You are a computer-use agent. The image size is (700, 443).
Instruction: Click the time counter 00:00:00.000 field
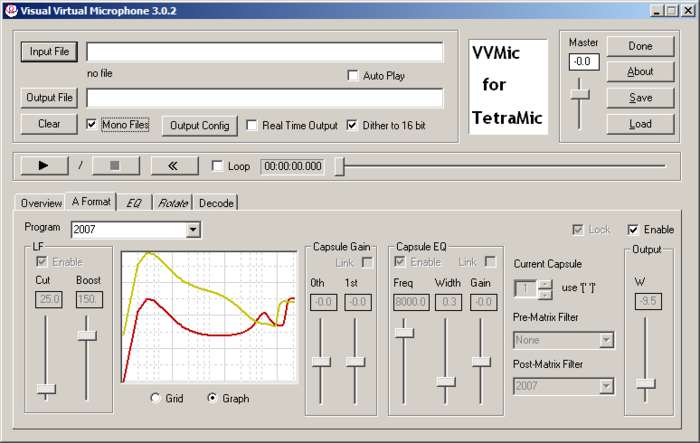coord(293,167)
